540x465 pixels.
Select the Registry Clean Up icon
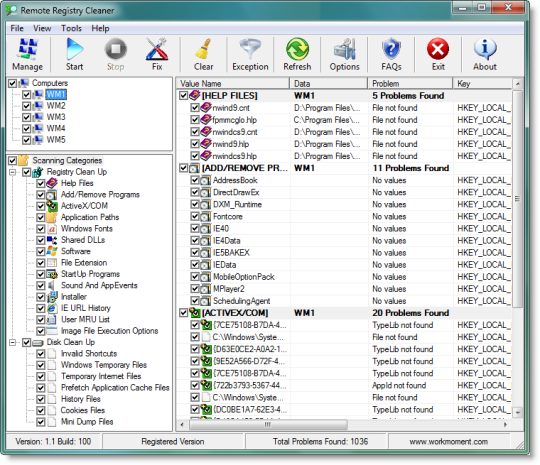[x=38, y=172]
